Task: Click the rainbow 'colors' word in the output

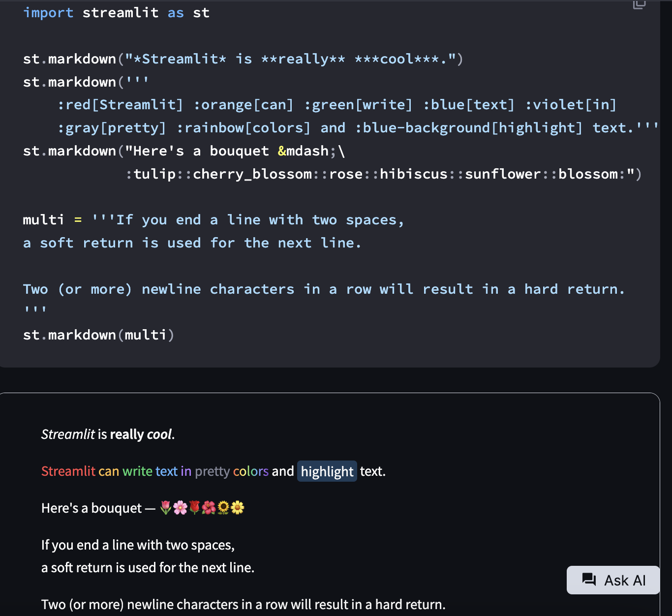Action: click(251, 471)
